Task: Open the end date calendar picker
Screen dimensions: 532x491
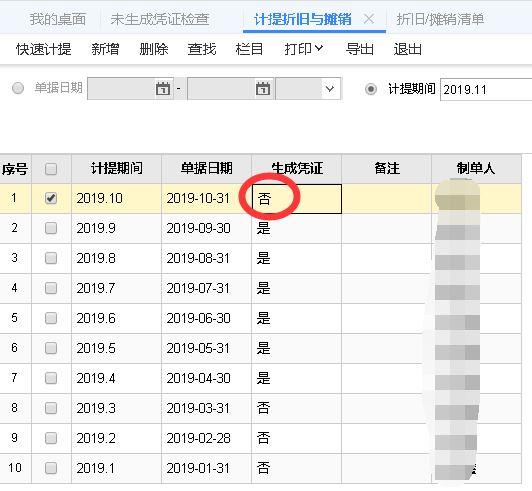Action: [263, 89]
